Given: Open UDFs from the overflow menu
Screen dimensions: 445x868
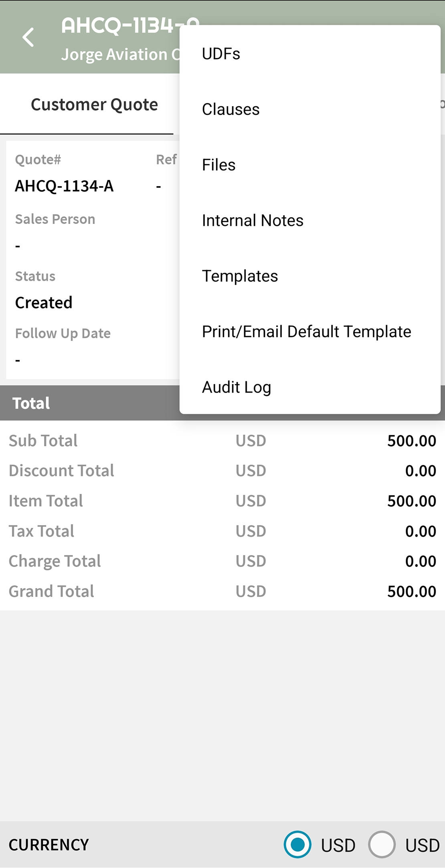Looking at the screenshot, I should tap(221, 54).
